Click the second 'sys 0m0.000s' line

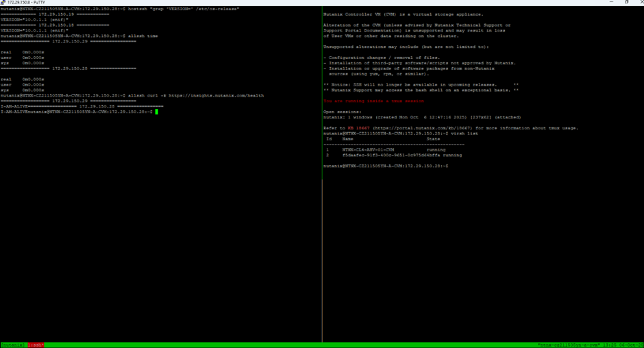(x=22, y=90)
